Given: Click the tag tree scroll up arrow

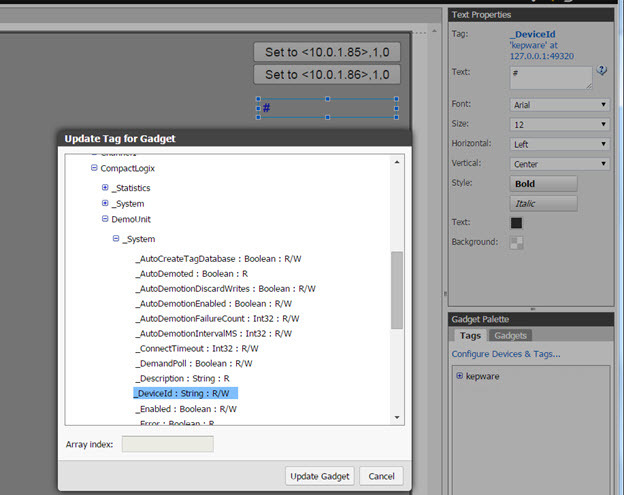Looking at the screenshot, I should click(397, 162).
